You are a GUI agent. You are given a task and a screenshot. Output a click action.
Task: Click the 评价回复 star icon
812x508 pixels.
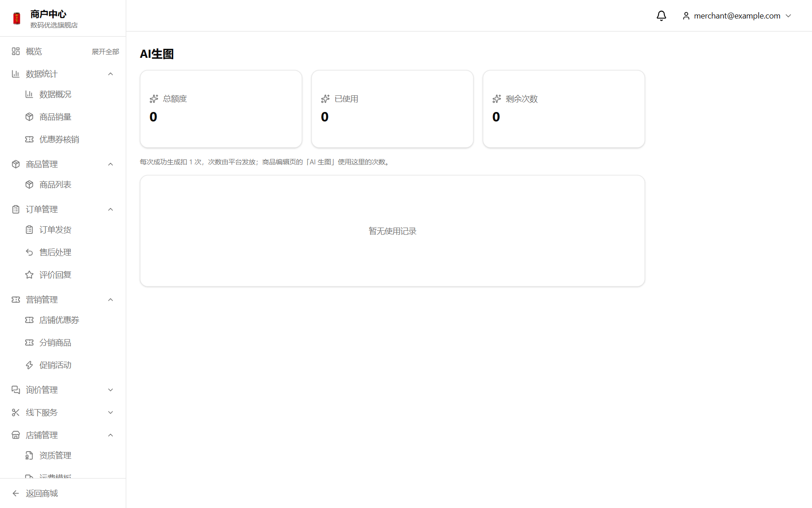29,275
